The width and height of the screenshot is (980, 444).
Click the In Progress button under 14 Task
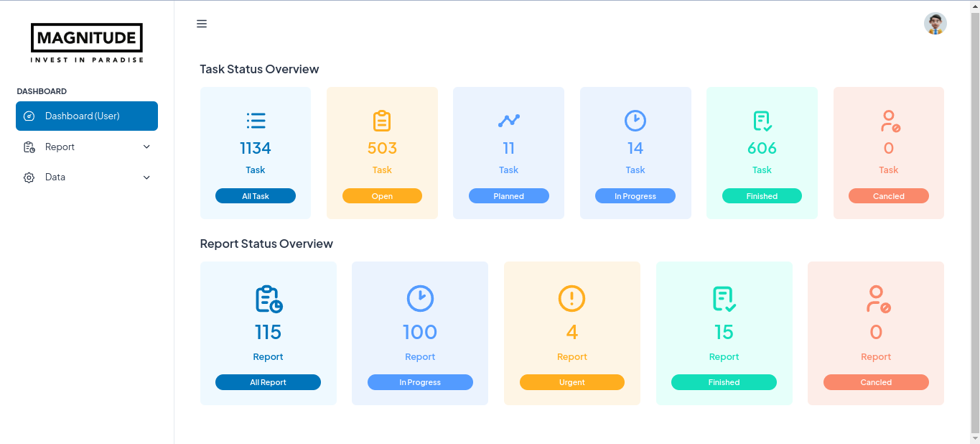pos(635,196)
